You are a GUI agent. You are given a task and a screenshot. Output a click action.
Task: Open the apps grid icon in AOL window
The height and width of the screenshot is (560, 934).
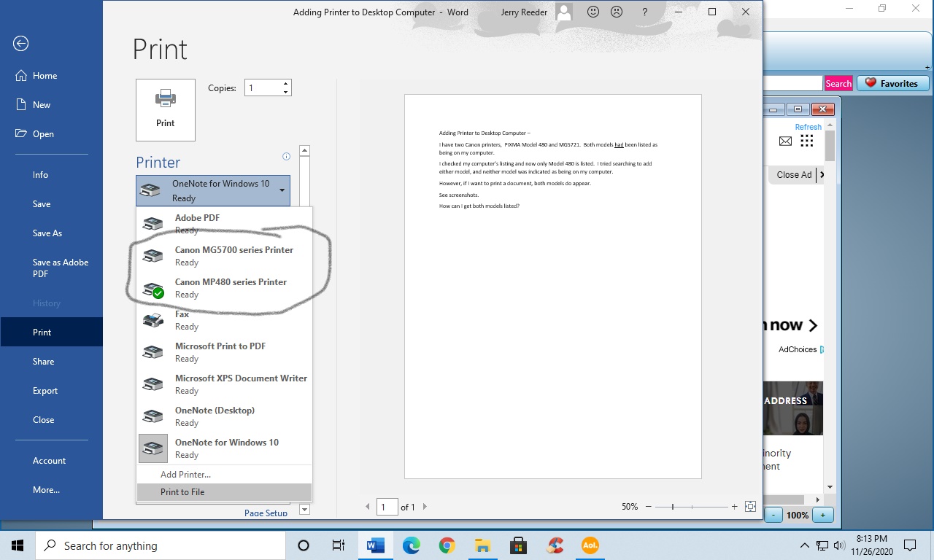[x=807, y=141]
